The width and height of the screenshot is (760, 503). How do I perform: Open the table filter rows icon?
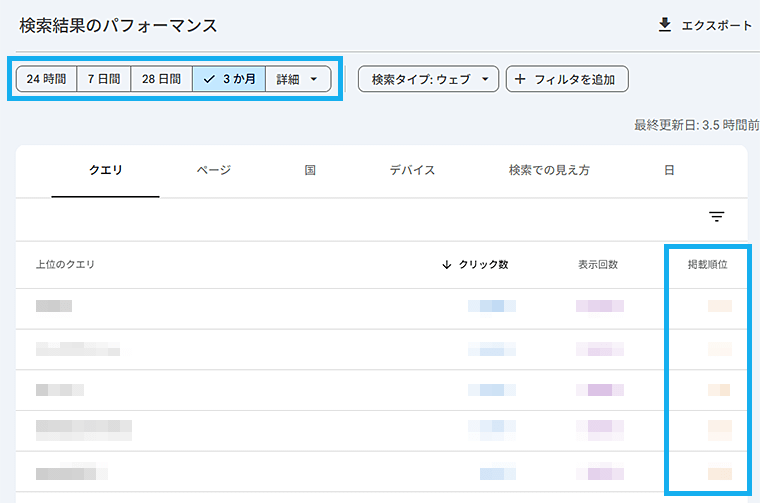[716, 217]
